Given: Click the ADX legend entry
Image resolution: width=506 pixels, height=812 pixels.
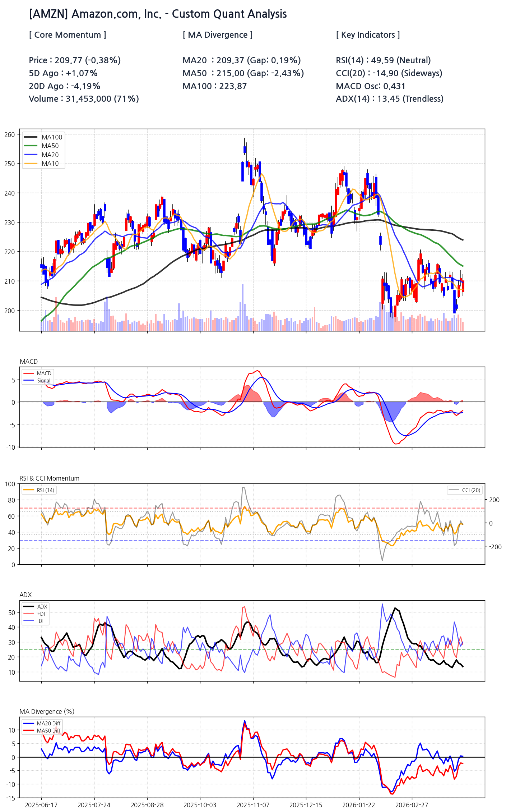Looking at the screenshot, I should click(x=35, y=607).
